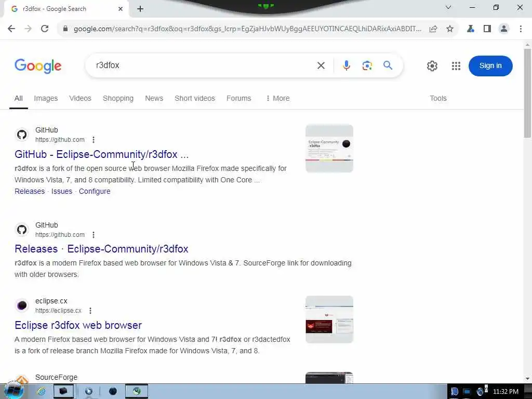The width and height of the screenshot is (532, 399).
Task: Open the GitHub r3dfox result thumbnail
Action: tap(329, 149)
